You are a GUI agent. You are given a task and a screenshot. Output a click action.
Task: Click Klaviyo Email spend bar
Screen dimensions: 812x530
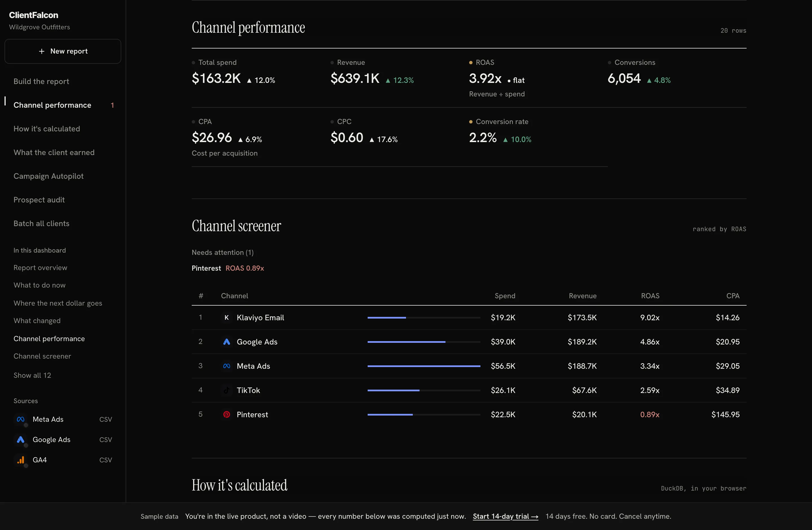pos(424,317)
